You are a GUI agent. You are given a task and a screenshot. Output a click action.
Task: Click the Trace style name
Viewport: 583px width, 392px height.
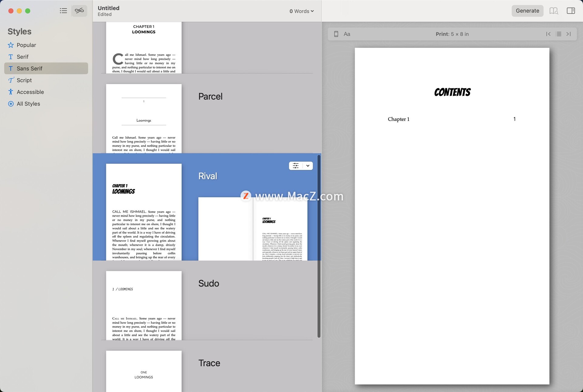point(209,363)
